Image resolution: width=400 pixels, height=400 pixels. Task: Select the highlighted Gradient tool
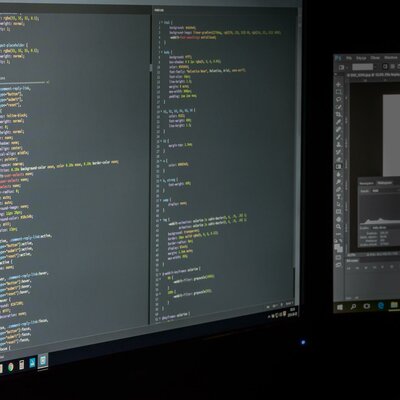point(339,167)
